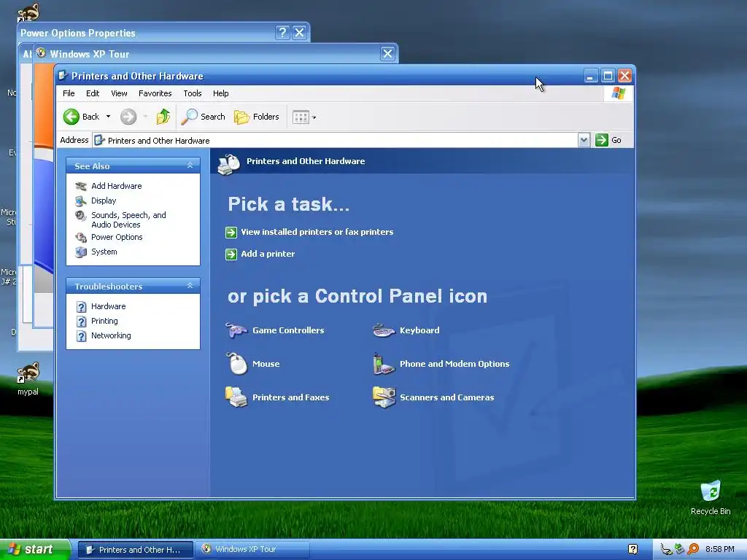Click the Windows XP Tour title bar
The image size is (747, 560).
coord(214,54)
